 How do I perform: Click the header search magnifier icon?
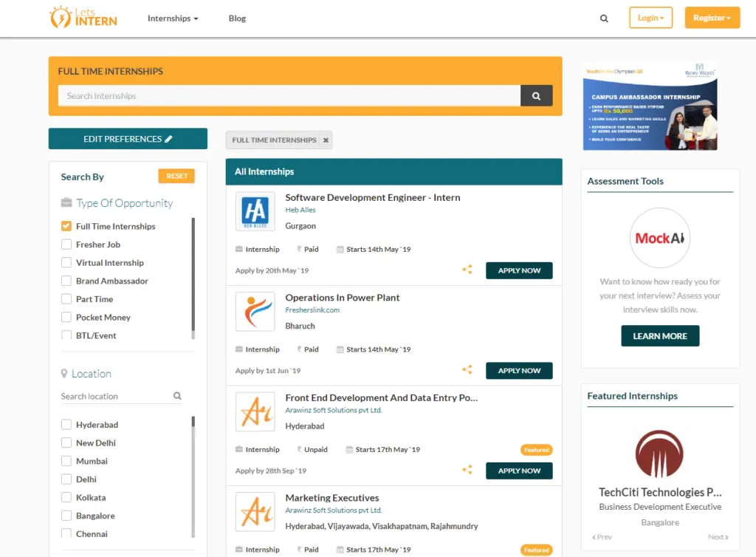click(x=604, y=18)
